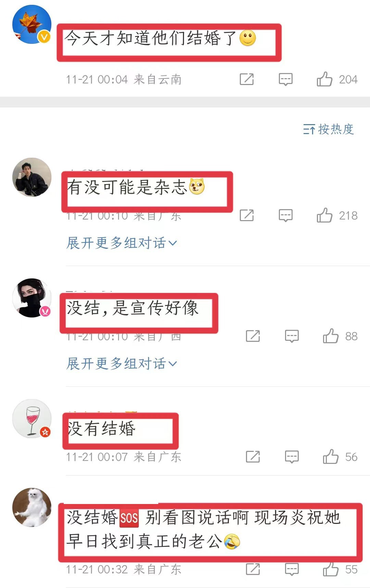Sort comments using 按热度
This screenshot has height=588, width=370.
click(x=329, y=129)
